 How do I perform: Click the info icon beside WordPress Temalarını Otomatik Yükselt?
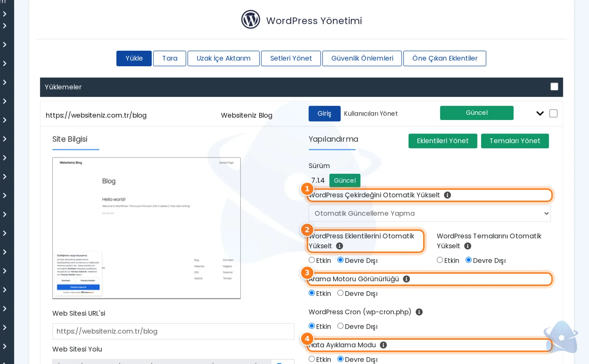click(x=468, y=246)
